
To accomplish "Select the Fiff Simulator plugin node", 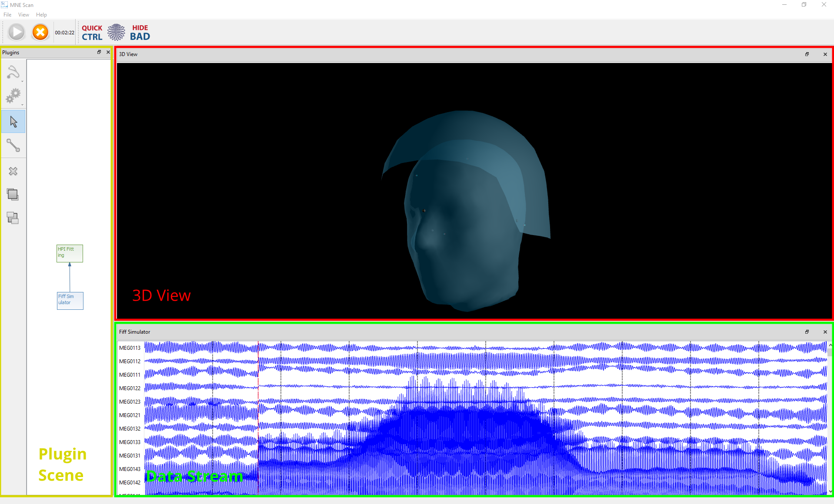I will 70,301.
